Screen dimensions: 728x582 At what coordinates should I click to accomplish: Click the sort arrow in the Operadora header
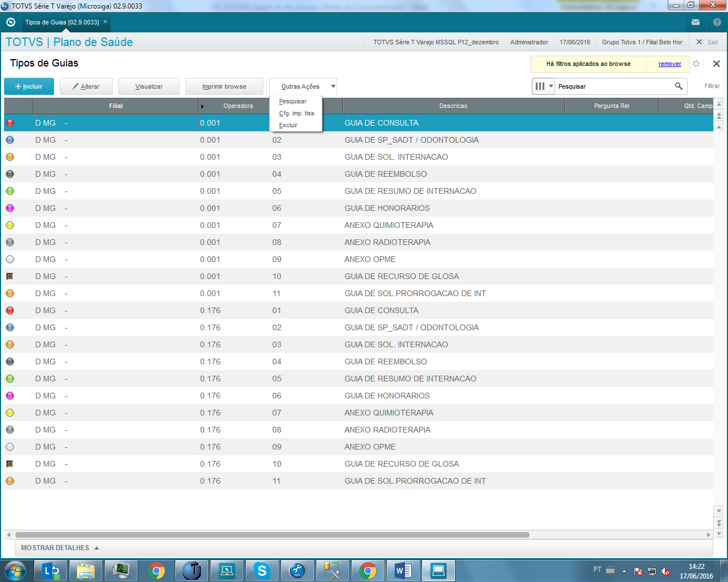click(202, 106)
